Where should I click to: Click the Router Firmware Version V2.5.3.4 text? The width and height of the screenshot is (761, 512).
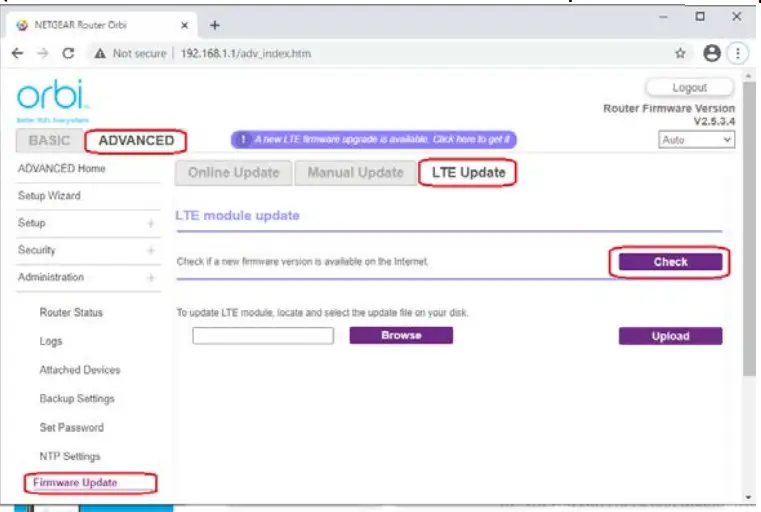pos(669,115)
